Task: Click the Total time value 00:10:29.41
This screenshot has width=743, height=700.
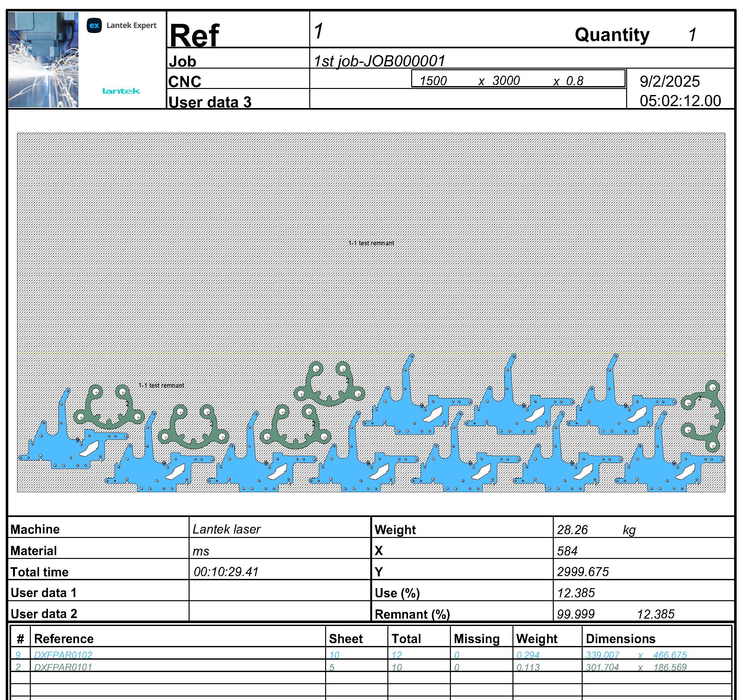Action: click(226, 571)
